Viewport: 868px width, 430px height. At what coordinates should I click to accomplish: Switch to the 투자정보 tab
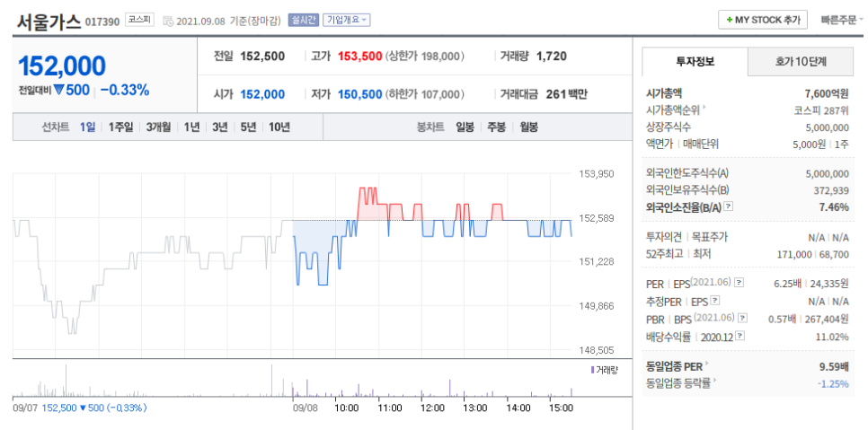click(x=695, y=62)
